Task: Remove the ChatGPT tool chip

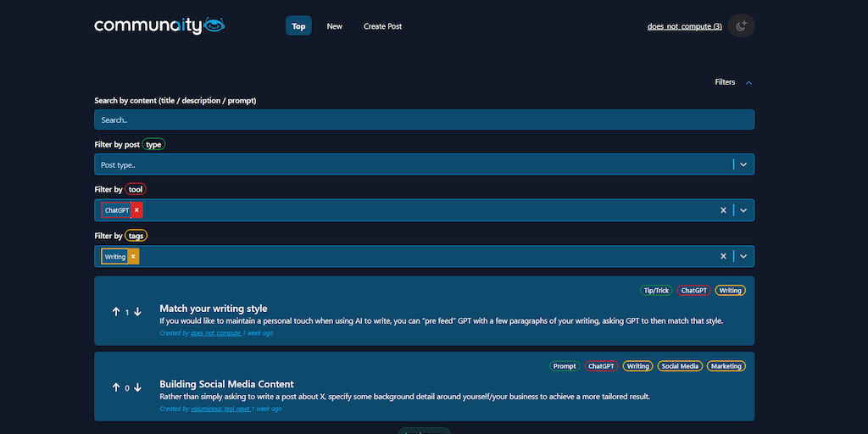Action: 136,210
